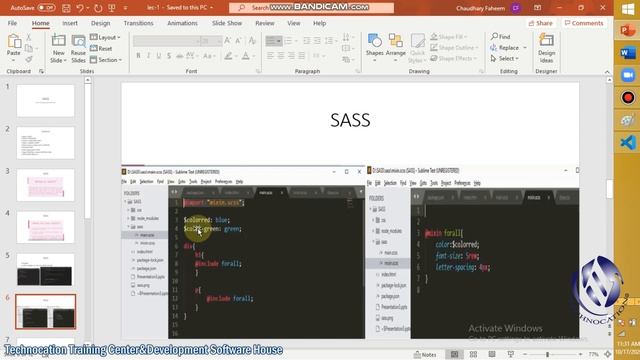
Task: Select slide 5 thumbnail
Action: point(45,269)
